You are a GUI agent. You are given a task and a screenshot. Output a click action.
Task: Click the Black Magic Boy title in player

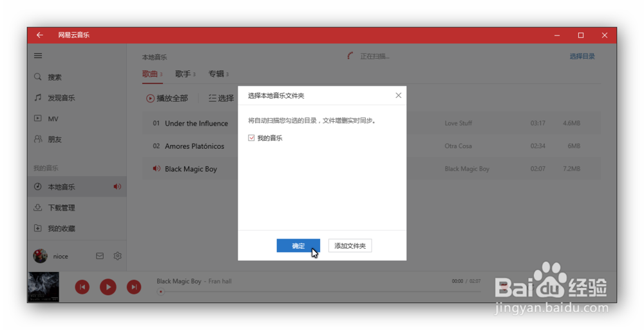[x=178, y=281]
